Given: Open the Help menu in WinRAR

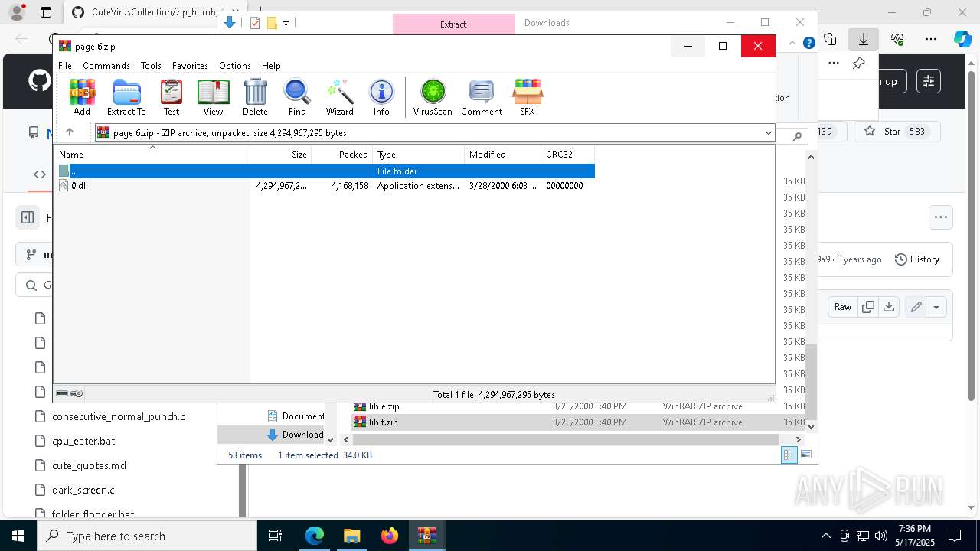Looking at the screenshot, I should [271, 66].
